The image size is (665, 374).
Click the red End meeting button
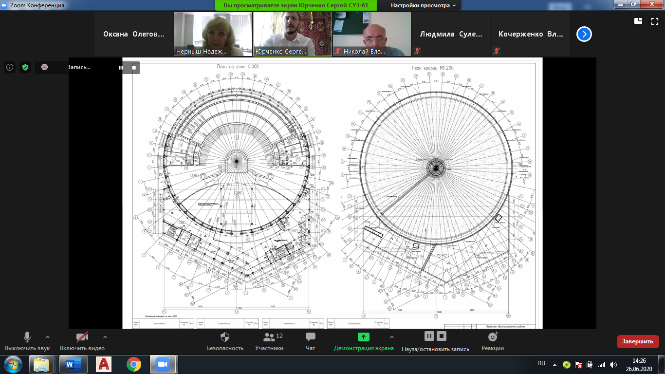tap(637, 341)
